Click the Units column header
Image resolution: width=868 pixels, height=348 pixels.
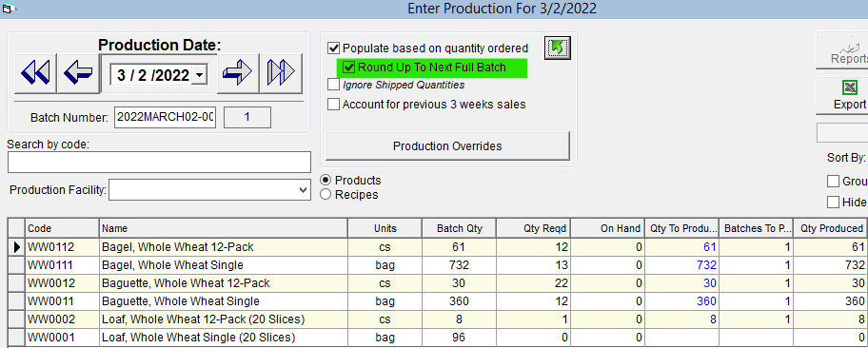tap(385, 228)
